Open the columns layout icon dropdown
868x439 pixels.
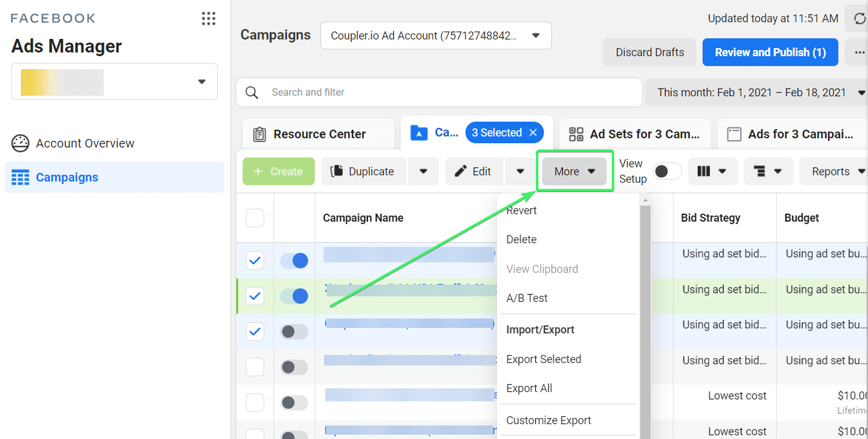712,172
